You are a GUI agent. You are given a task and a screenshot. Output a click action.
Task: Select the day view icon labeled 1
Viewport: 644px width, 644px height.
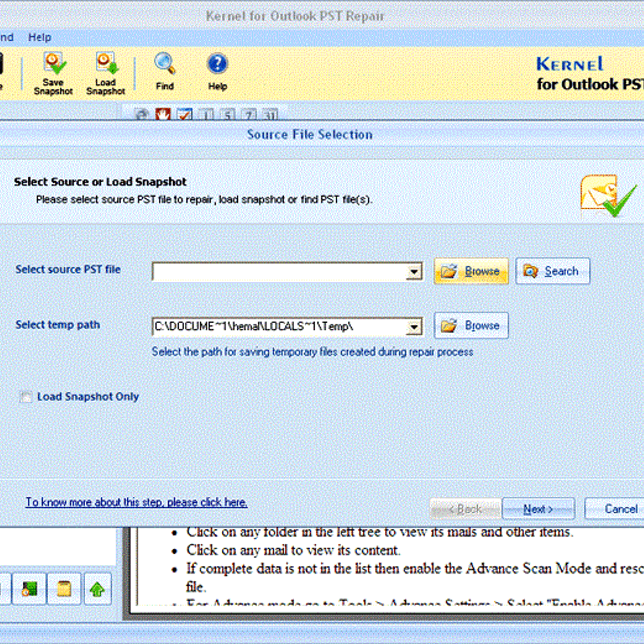pyautogui.click(x=207, y=115)
